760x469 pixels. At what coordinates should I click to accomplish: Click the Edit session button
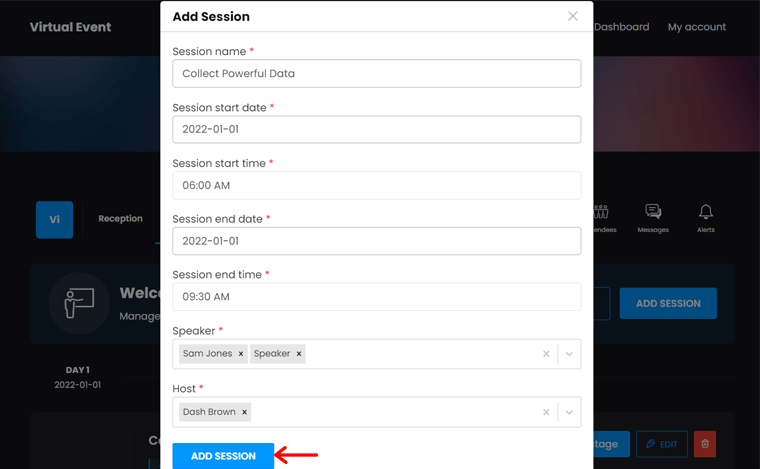point(662,444)
